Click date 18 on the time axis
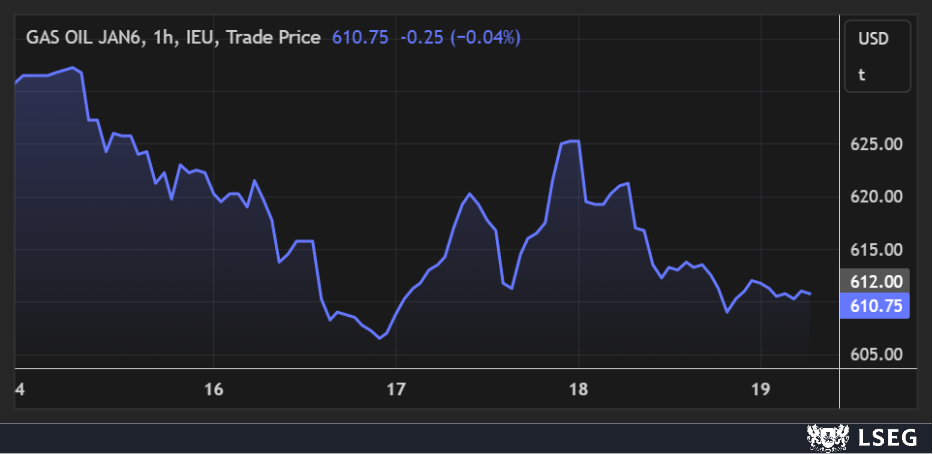The height and width of the screenshot is (454, 933). point(578,389)
